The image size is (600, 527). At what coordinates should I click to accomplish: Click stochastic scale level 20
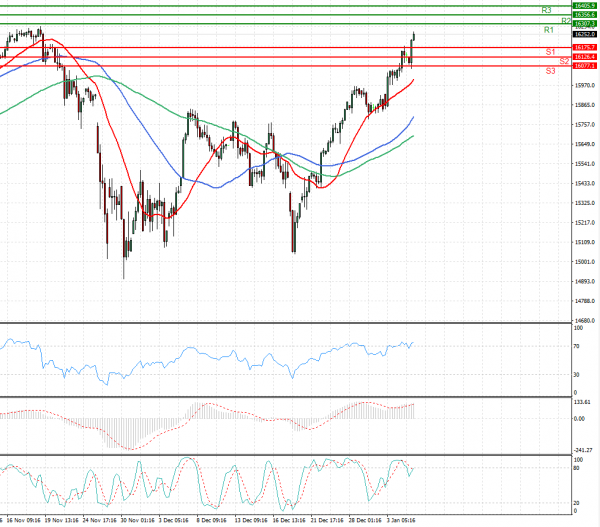pyautogui.click(x=577, y=503)
